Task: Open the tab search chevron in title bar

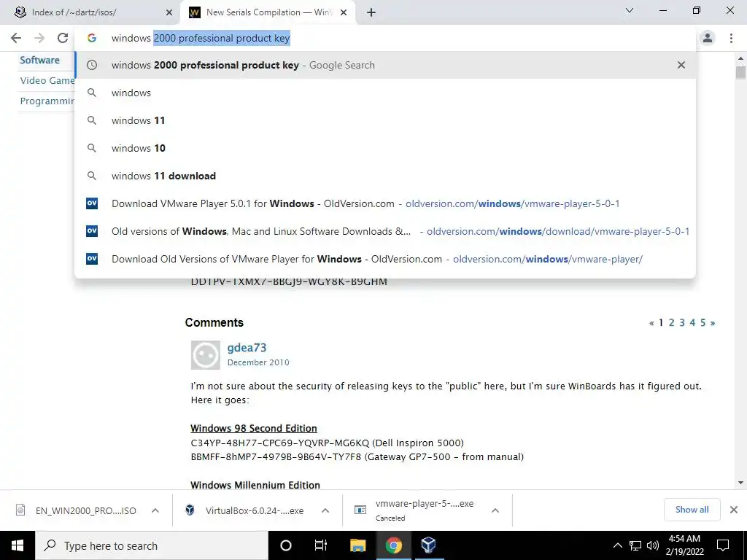Action: tap(630, 10)
